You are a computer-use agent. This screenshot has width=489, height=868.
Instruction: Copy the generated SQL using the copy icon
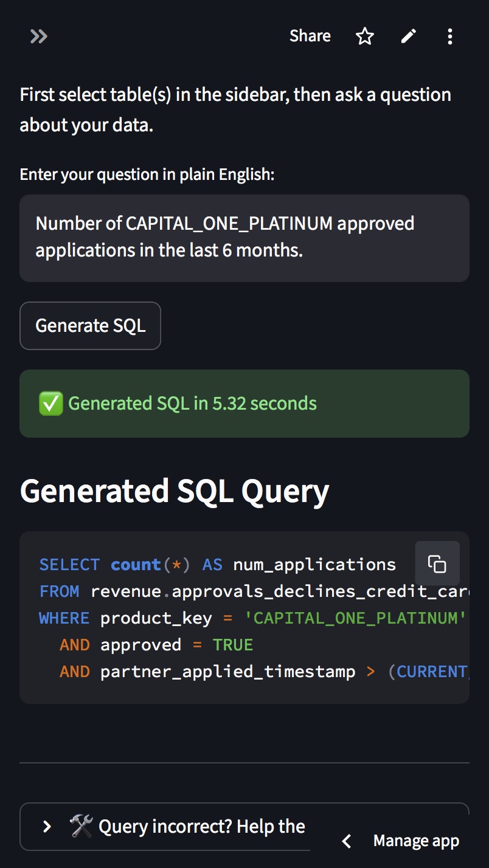(x=437, y=563)
